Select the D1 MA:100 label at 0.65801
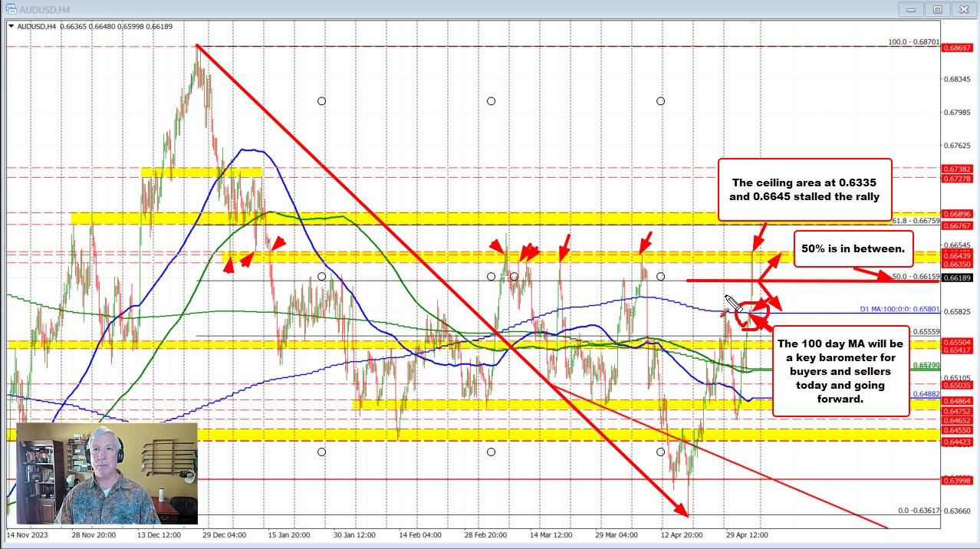This screenshot has height=549, width=980. pyautogui.click(x=910, y=310)
